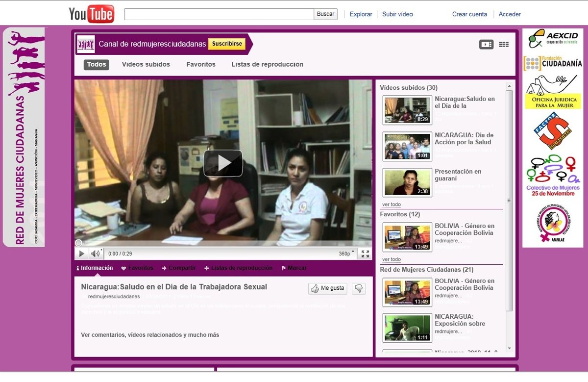Expand 'Ver comentarios, vídeos relacionados y mucho más'
This screenshot has height=382, width=588.
(150, 335)
